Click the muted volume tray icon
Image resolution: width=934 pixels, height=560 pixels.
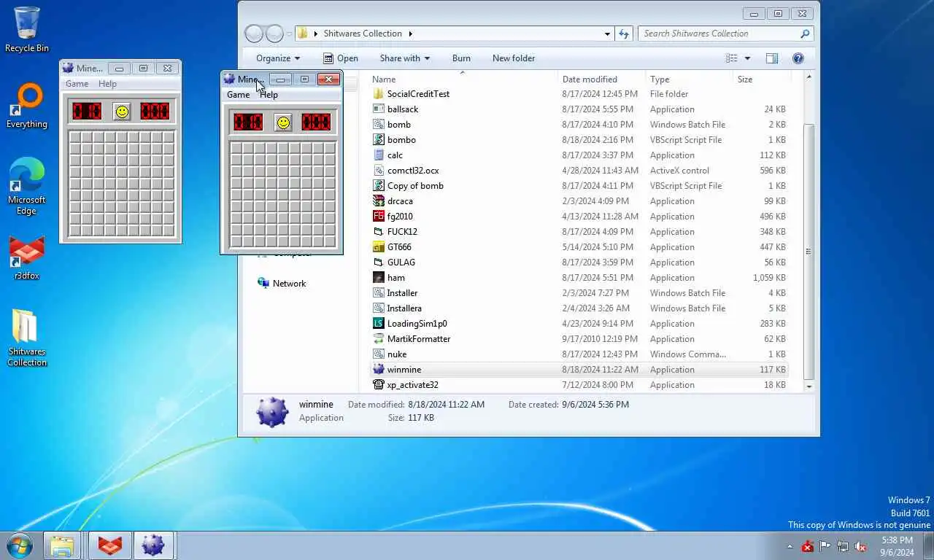coord(861,546)
